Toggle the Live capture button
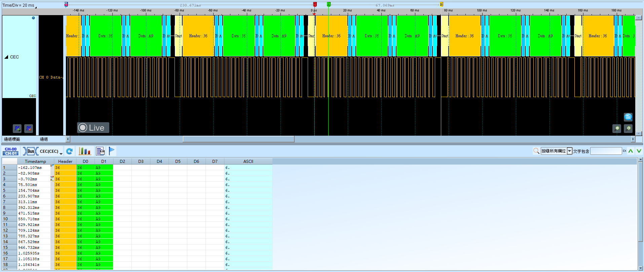 point(93,128)
